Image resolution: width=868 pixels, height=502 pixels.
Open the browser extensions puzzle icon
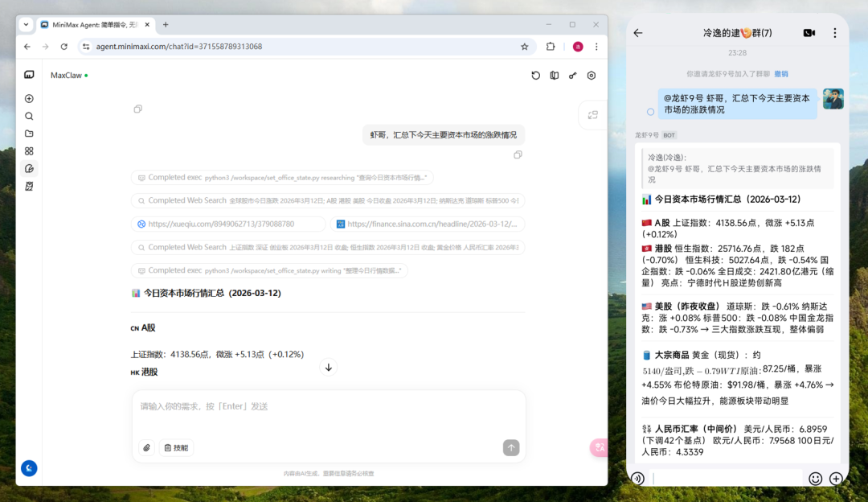[551, 47]
